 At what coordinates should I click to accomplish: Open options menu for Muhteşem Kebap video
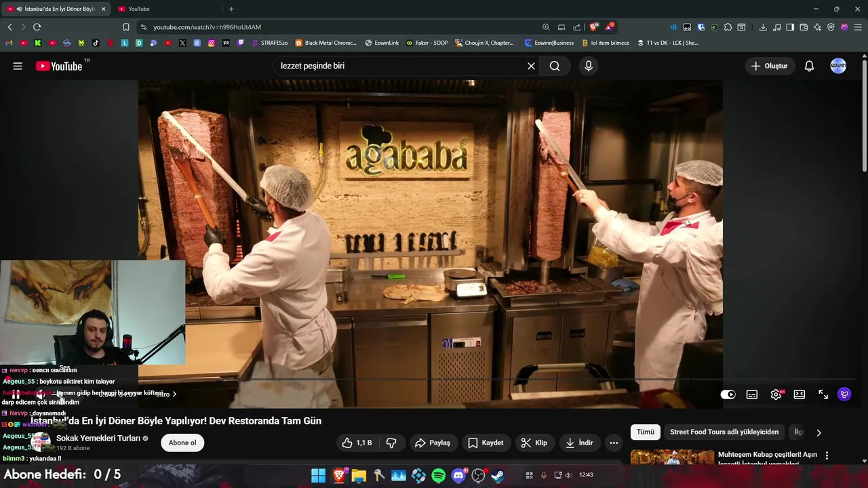point(827,455)
